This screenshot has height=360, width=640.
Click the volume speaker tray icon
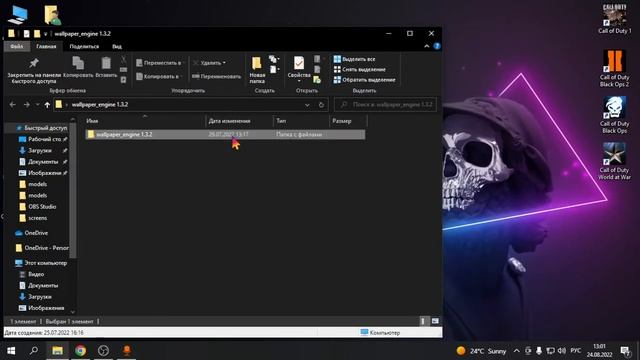(x=562, y=351)
